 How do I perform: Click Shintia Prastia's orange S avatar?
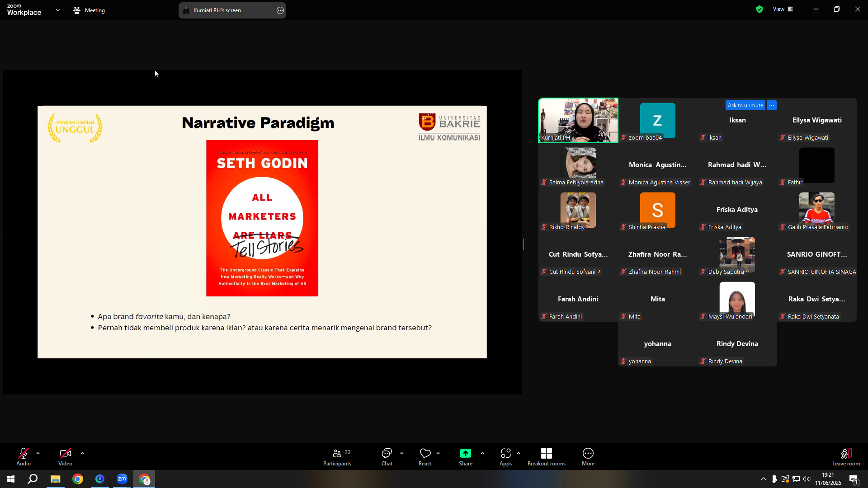pyautogui.click(x=658, y=210)
